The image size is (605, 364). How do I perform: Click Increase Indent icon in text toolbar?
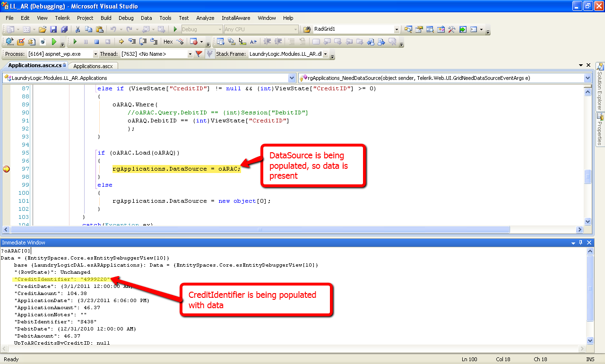pyautogui.click(x=278, y=42)
